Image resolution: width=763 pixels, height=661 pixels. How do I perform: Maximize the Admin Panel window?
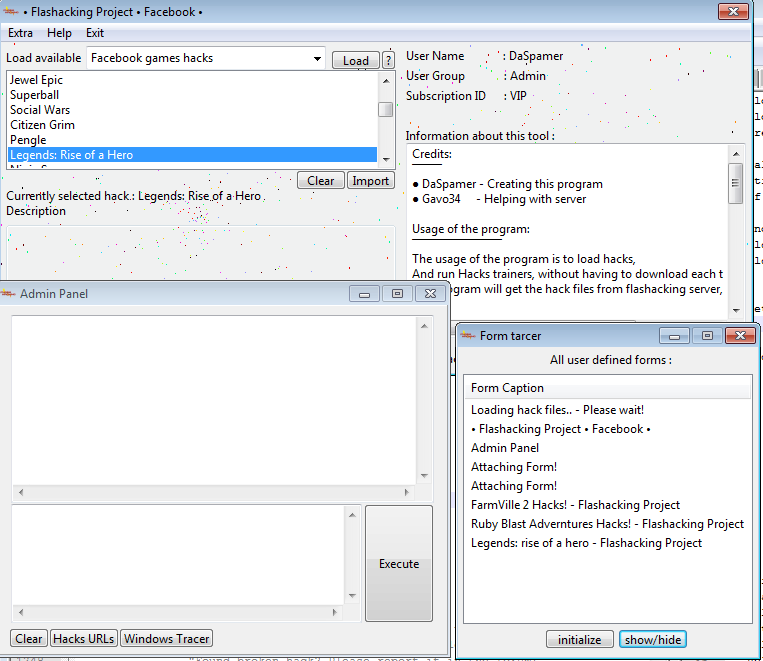[397, 294]
